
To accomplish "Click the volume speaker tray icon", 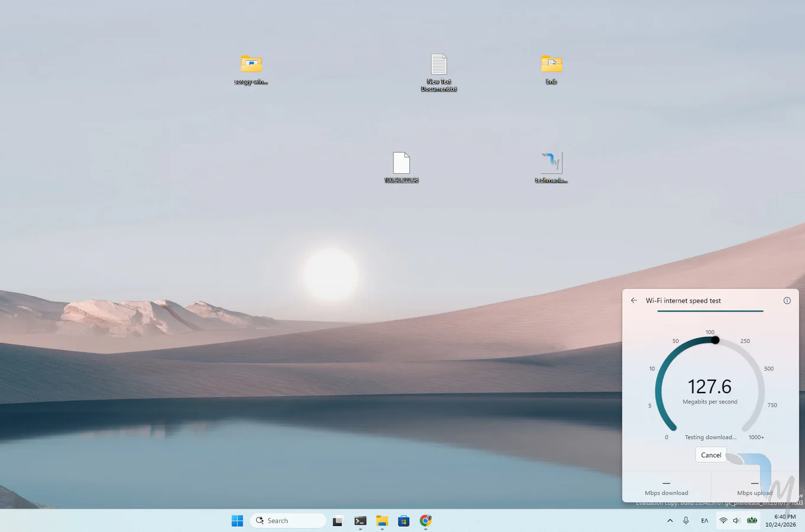I will coord(736,521).
